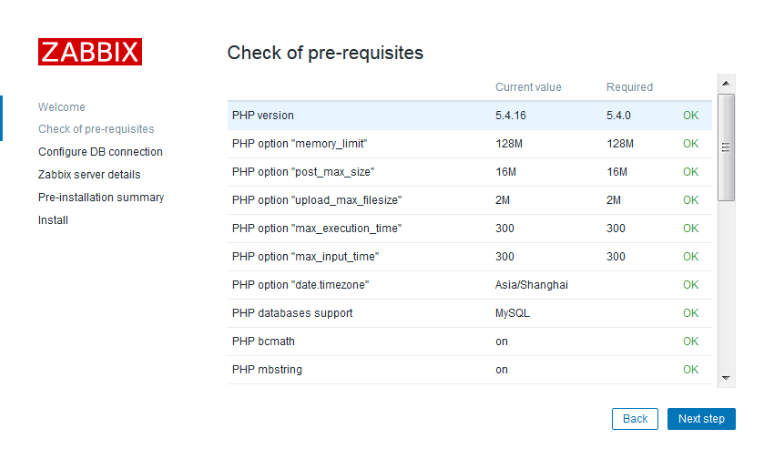Click the Next step button

coord(701,418)
